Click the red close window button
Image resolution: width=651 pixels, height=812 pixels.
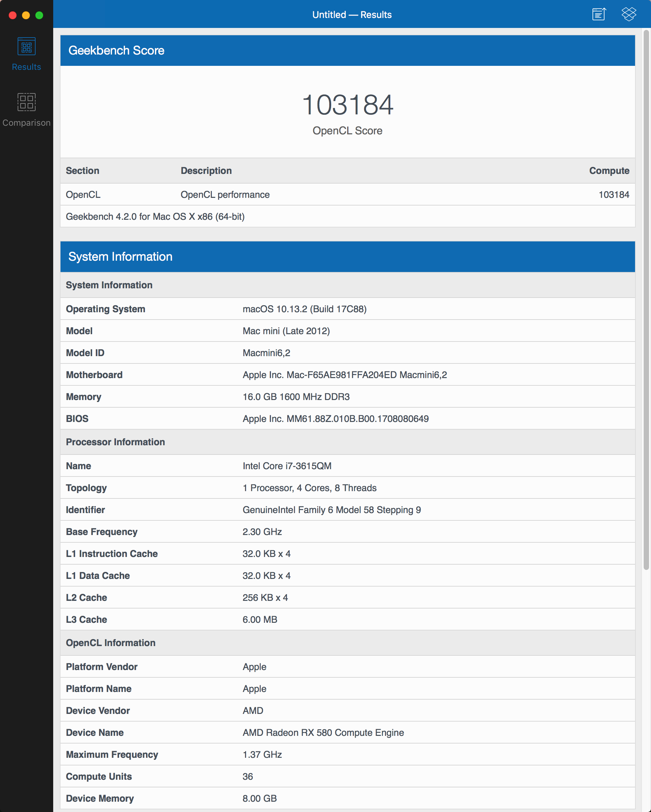[x=13, y=15]
